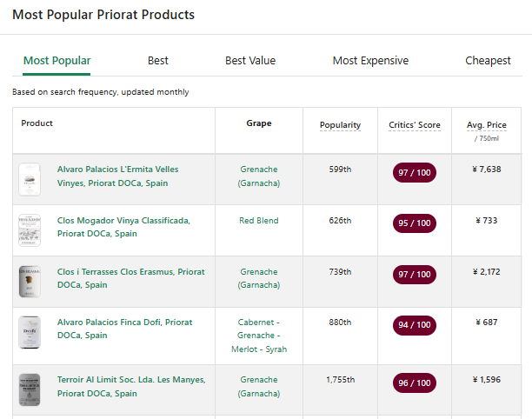Open Terroir Al Limit Les Manyes link
Image resolution: width=532 pixels, height=419 pixels.
click(x=131, y=387)
